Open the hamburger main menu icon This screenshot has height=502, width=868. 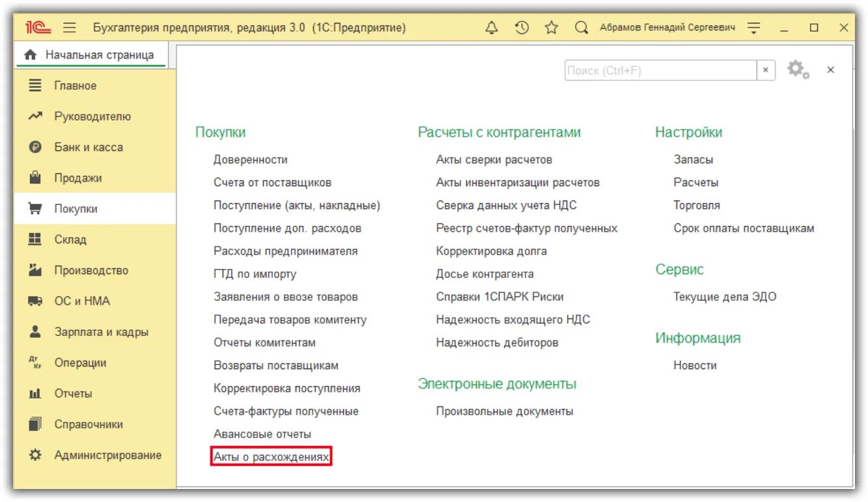coord(70,28)
